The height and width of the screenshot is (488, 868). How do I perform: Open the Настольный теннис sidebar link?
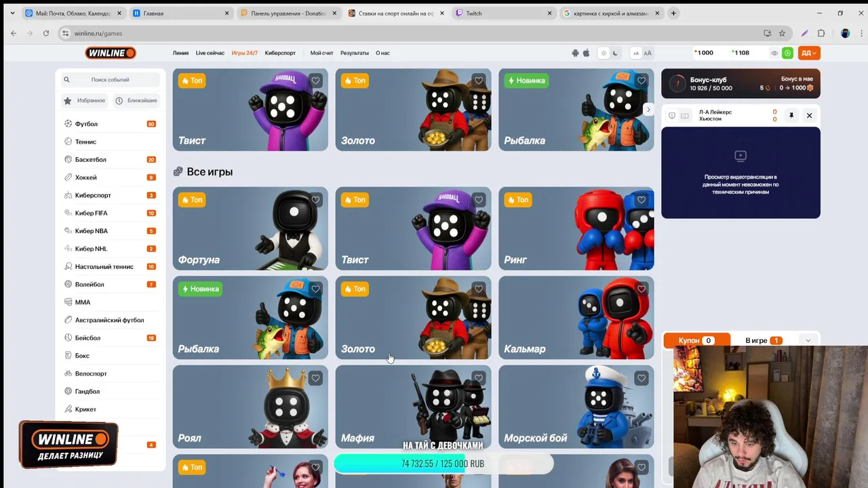pyautogui.click(x=104, y=267)
